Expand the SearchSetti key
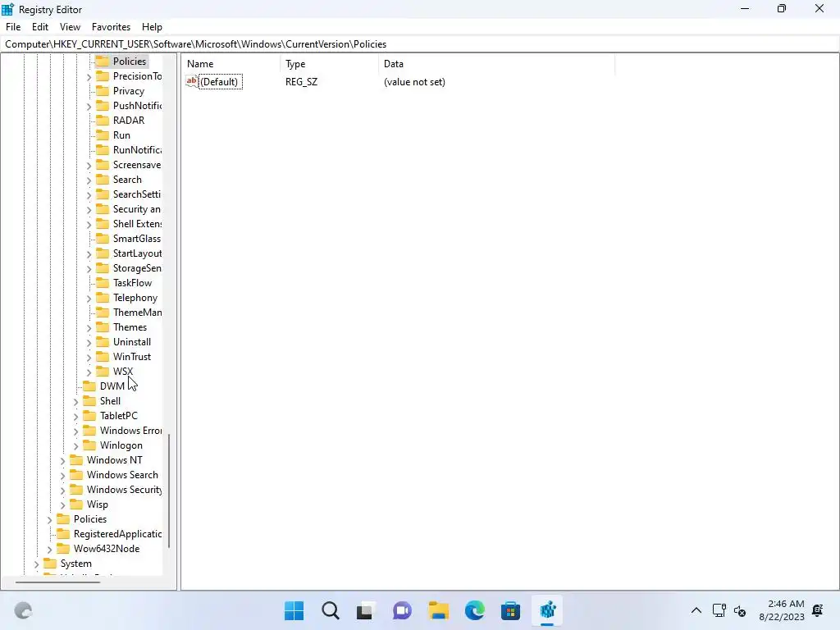 point(89,194)
